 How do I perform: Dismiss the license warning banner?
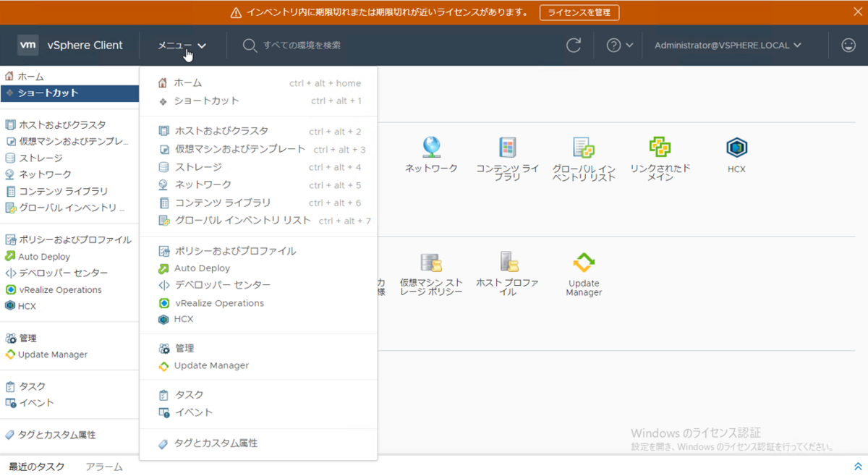(857, 12)
